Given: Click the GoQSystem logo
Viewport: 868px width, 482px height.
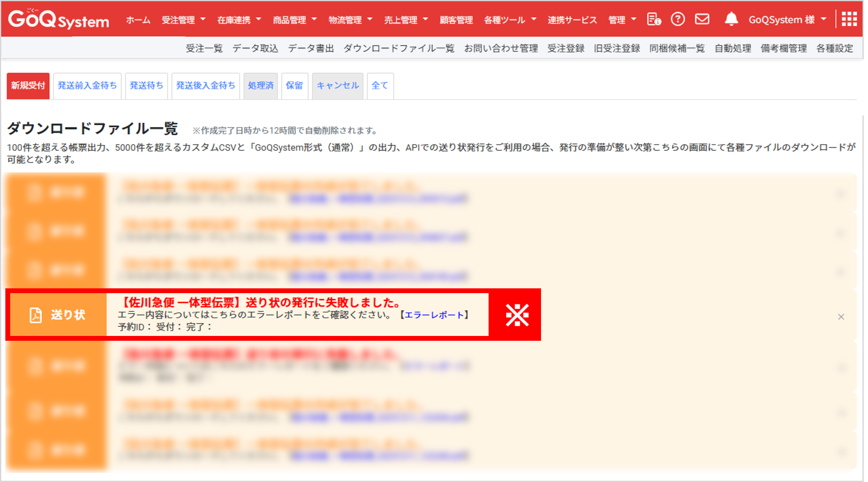Looking at the screenshot, I should [58, 20].
